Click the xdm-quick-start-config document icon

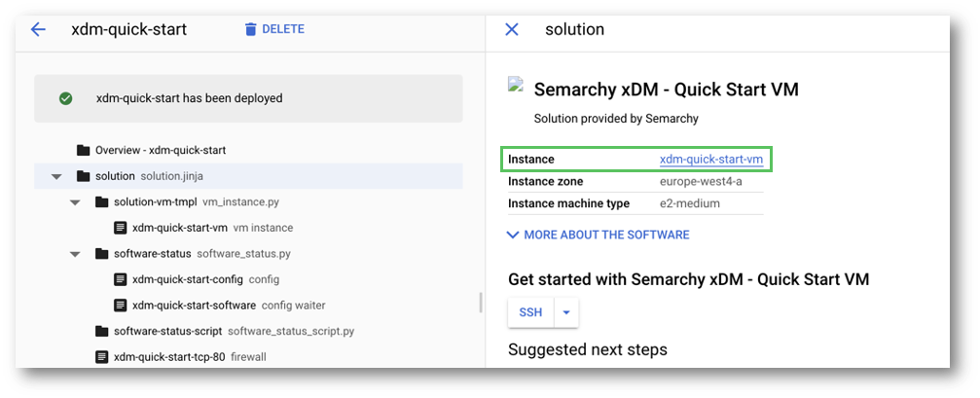(x=120, y=279)
